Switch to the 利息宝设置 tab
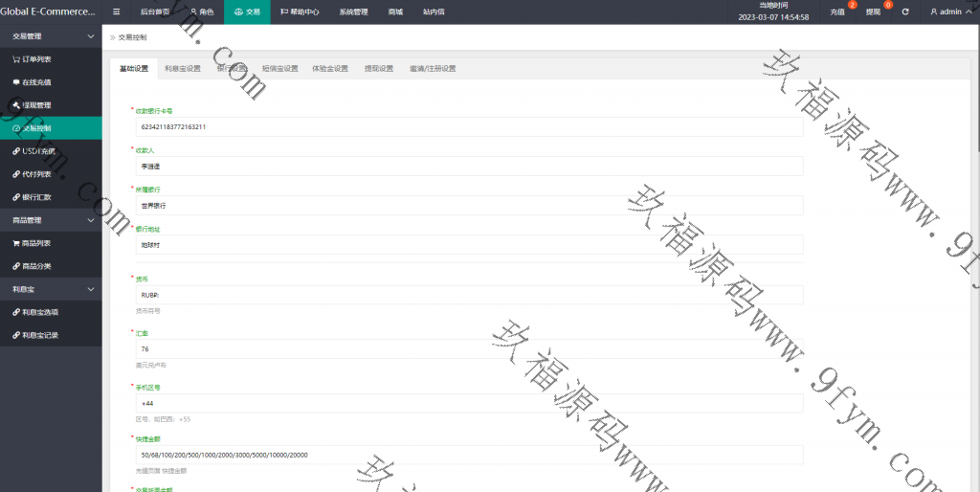980x492 pixels. tap(182, 69)
